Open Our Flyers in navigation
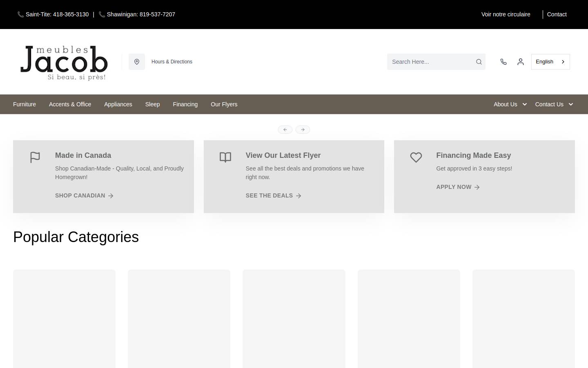Viewport: 588px width, 368px height. point(224,104)
